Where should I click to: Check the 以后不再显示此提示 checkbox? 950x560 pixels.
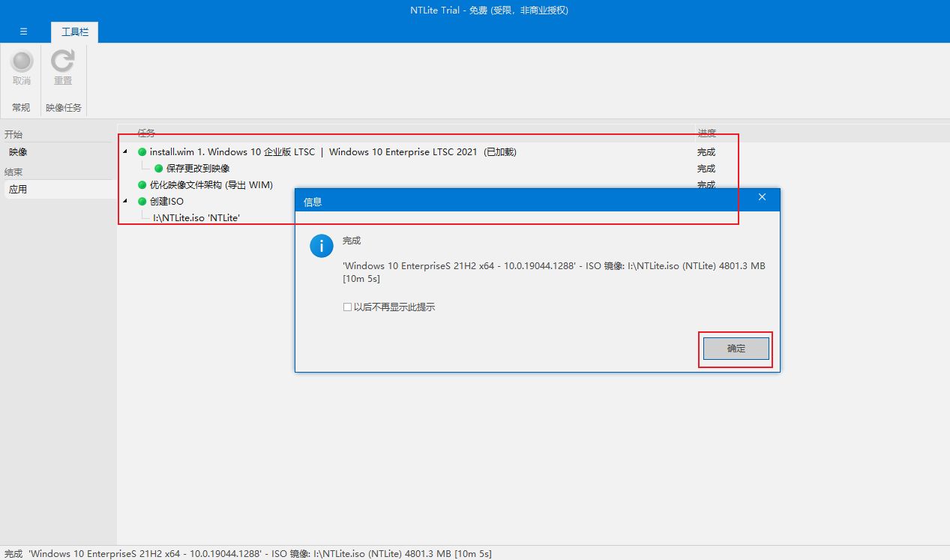(x=347, y=307)
